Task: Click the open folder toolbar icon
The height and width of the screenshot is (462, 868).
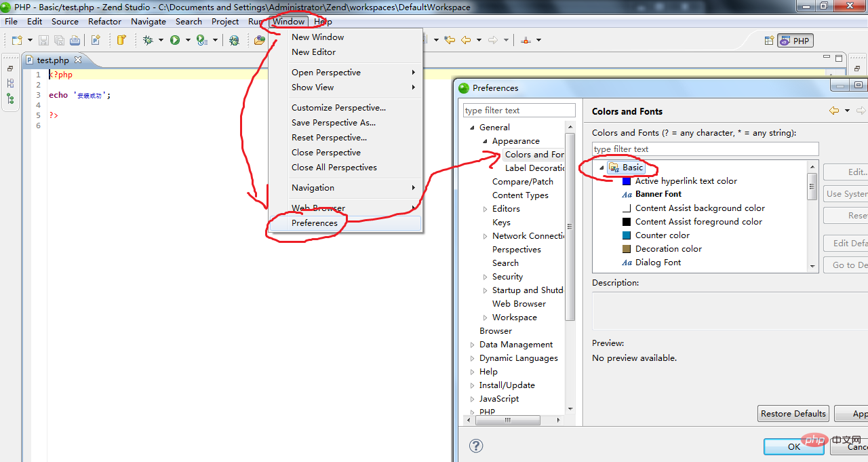Action: [x=259, y=40]
